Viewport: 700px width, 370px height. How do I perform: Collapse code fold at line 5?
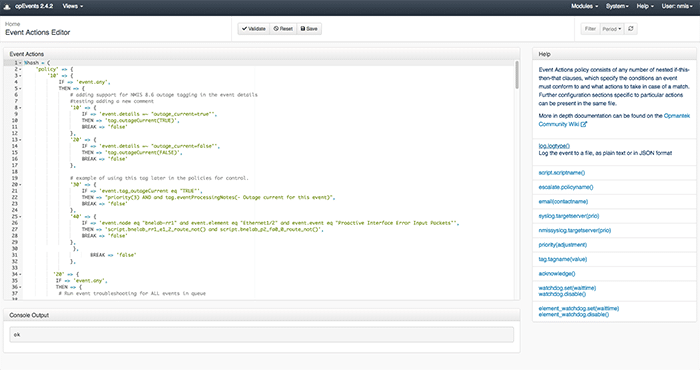click(20, 88)
